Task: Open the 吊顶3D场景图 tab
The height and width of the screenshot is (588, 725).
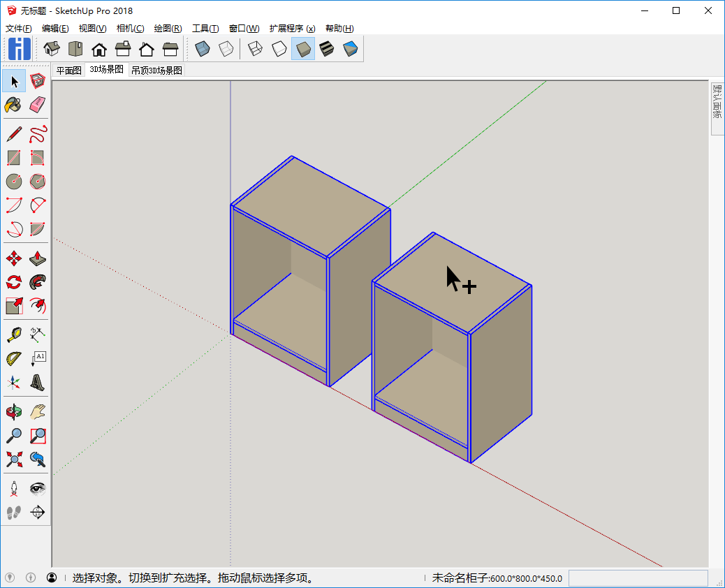Action: click(x=156, y=71)
